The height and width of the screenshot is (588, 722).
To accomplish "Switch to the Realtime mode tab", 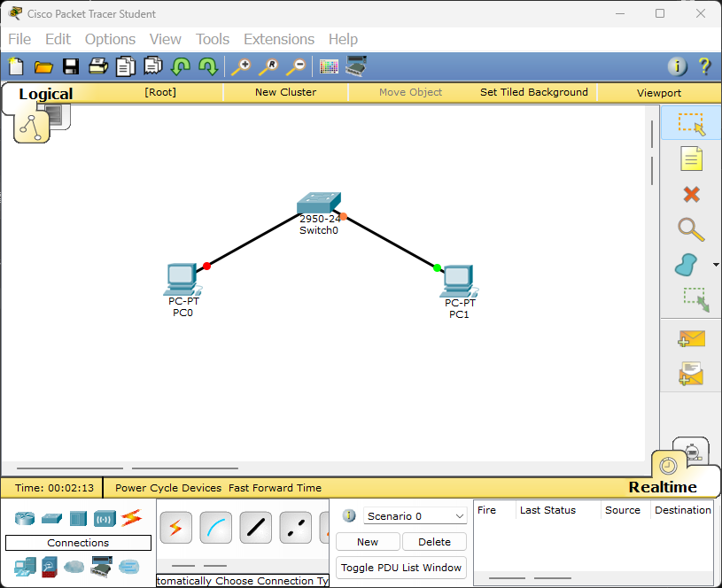I will 663,487.
